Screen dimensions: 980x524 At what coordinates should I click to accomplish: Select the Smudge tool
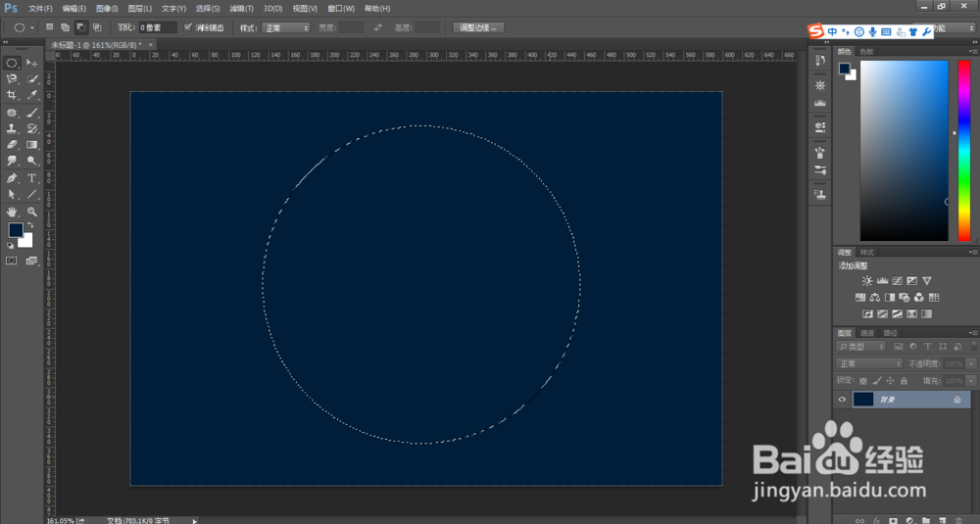[x=11, y=161]
